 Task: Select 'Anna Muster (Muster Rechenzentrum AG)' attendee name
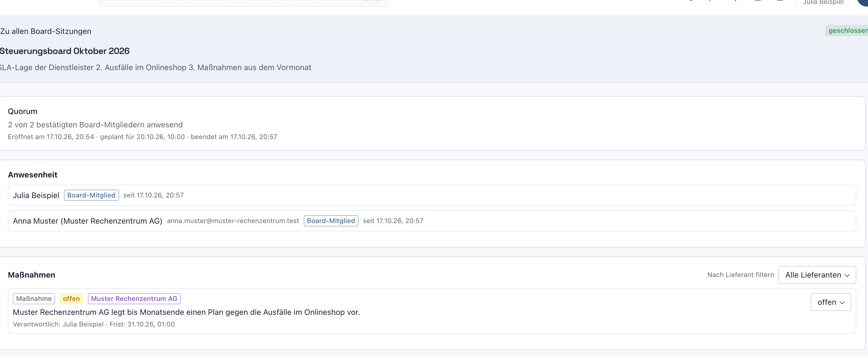point(88,221)
